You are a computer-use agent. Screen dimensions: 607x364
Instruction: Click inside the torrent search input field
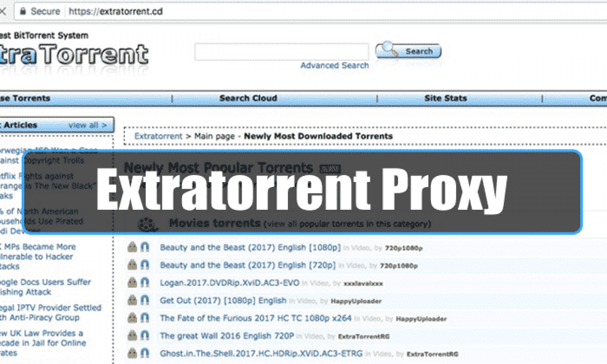click(281, 51)
